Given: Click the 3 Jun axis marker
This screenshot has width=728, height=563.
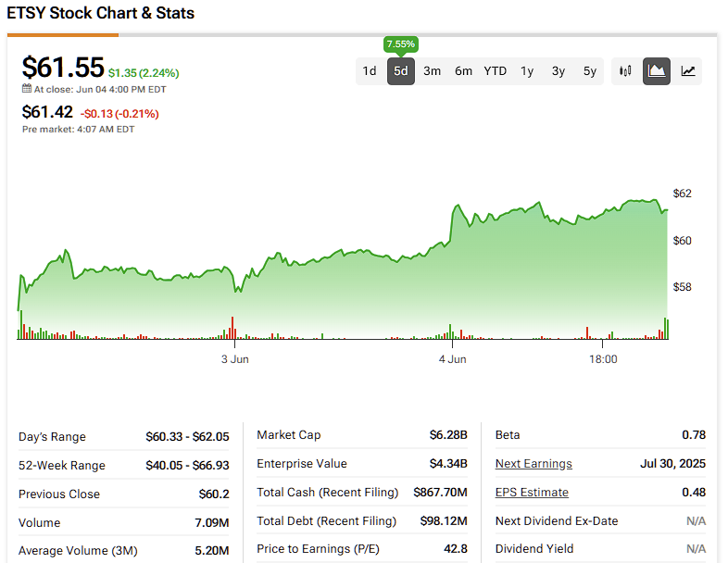Looking at the screenshot, I should (235, 359).
